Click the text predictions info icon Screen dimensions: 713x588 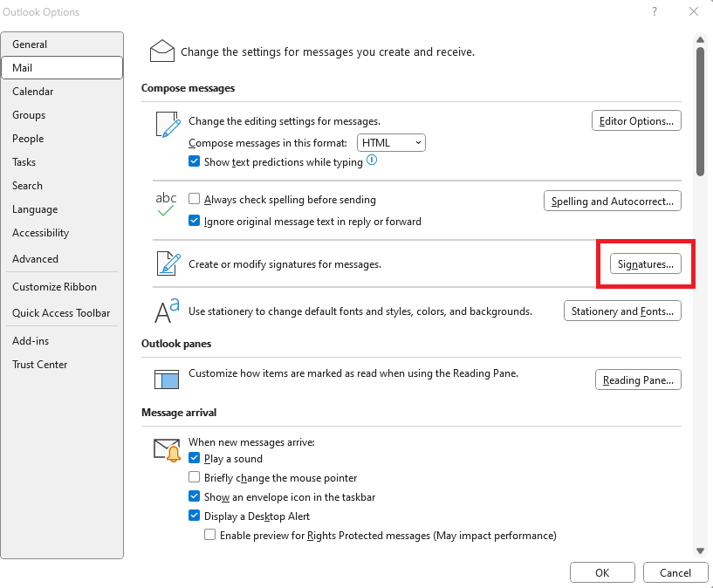pos(372,160)
